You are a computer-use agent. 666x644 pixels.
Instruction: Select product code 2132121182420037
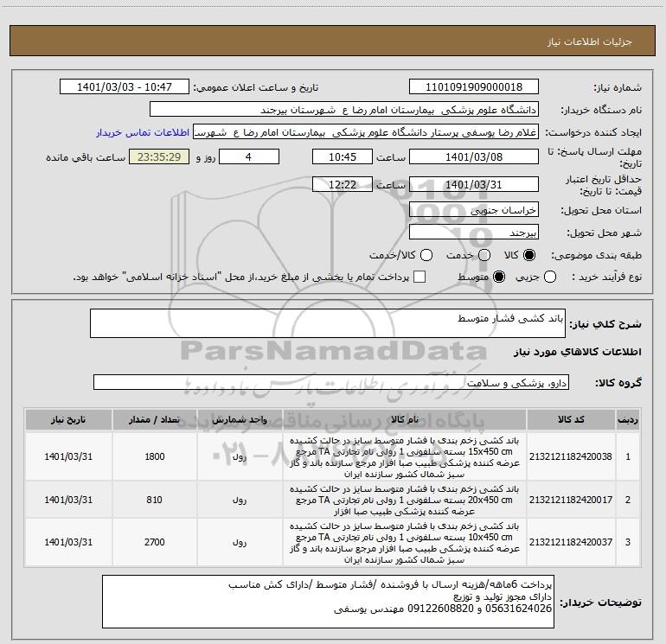tap(571, 542)
